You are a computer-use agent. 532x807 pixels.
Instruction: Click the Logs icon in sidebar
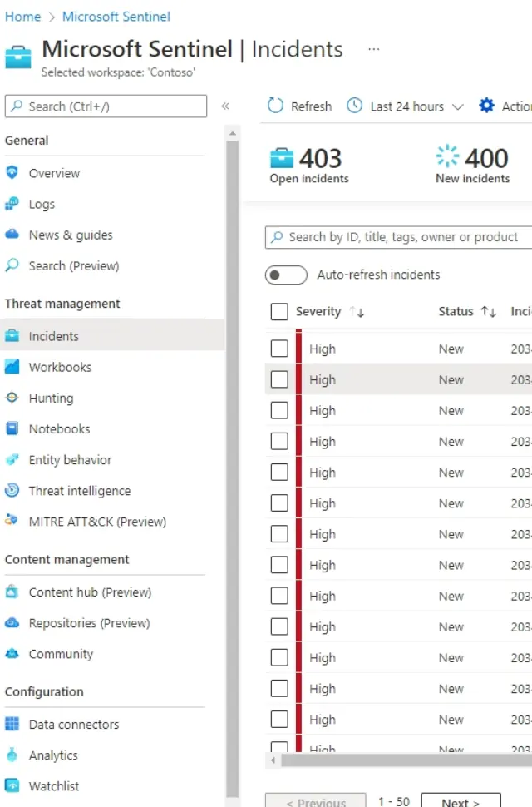pos(12,204)
